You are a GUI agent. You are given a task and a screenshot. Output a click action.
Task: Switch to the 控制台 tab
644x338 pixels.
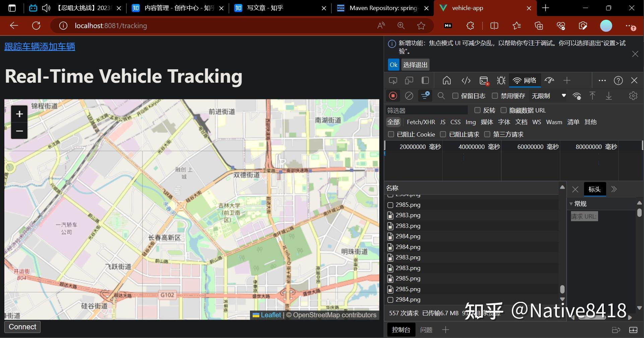(401, 330)
